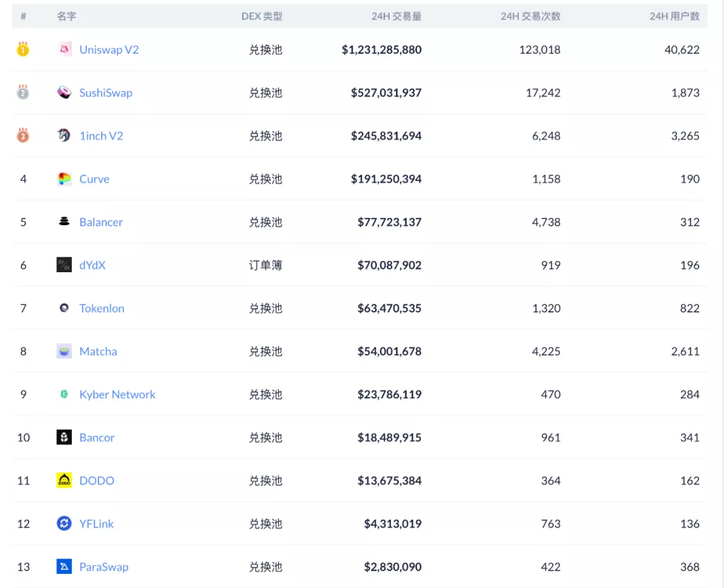Click the DODO yellow logo icon
This screenshot has width=724, height=588.
point(64,480)
